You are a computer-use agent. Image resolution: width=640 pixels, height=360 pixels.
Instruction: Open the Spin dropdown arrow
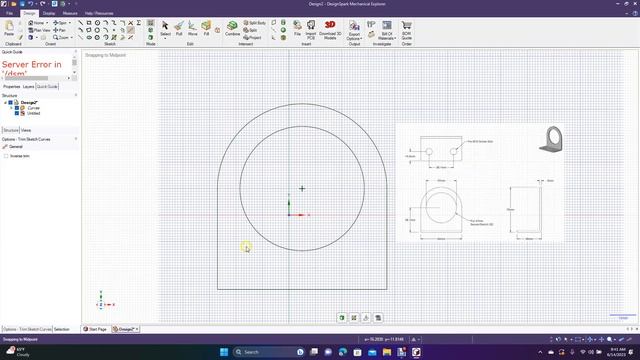[70, 23]
